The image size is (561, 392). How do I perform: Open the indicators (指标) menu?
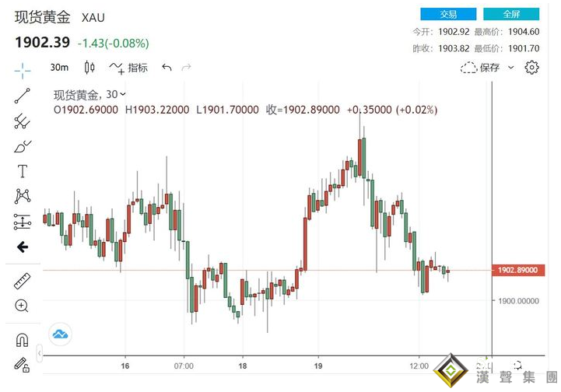[129, 68]
